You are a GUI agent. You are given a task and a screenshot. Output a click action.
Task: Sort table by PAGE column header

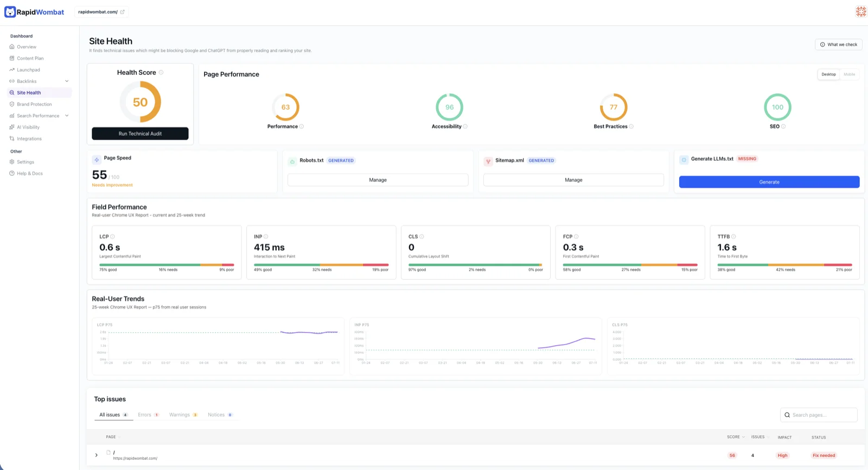click(113, 437)
